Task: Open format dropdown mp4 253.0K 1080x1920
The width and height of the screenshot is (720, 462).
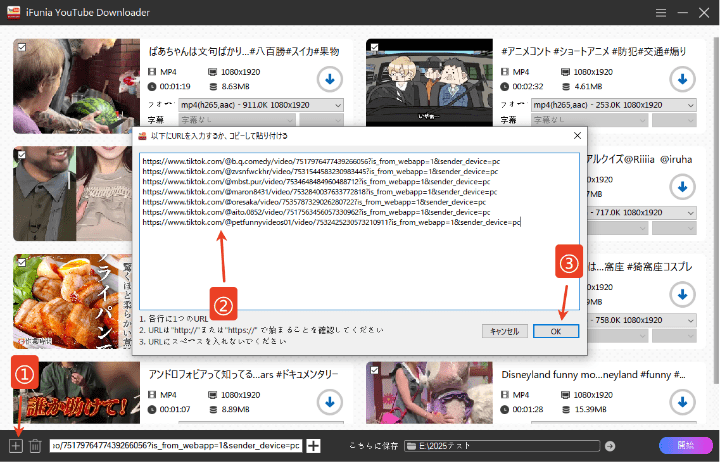Action: 613,105
